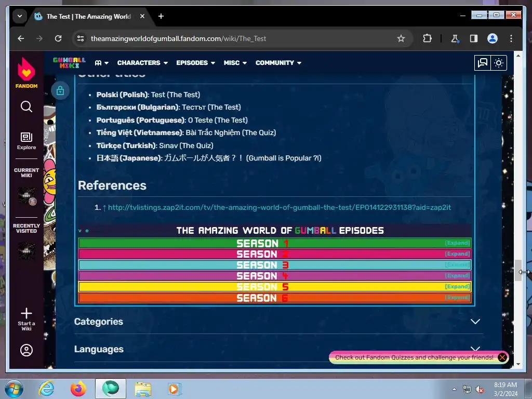Open the Chrome profile avatar
Screen dimensions: 532x399
click(493, 38)
